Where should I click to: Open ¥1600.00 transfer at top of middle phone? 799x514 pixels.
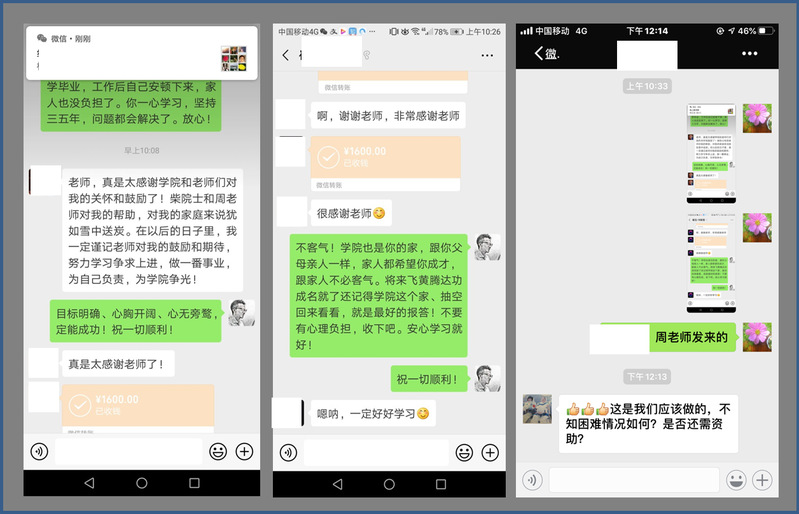tap(386, 158)
